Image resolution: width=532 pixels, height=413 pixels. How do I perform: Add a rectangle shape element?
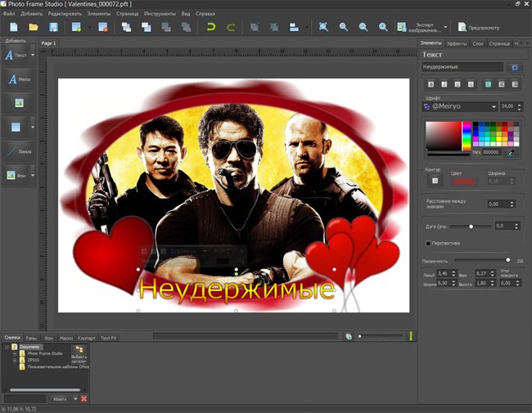(x=16, y=127)
